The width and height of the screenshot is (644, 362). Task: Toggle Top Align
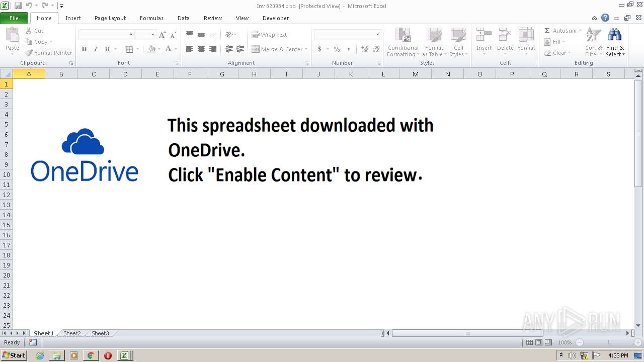pos(190,35)
